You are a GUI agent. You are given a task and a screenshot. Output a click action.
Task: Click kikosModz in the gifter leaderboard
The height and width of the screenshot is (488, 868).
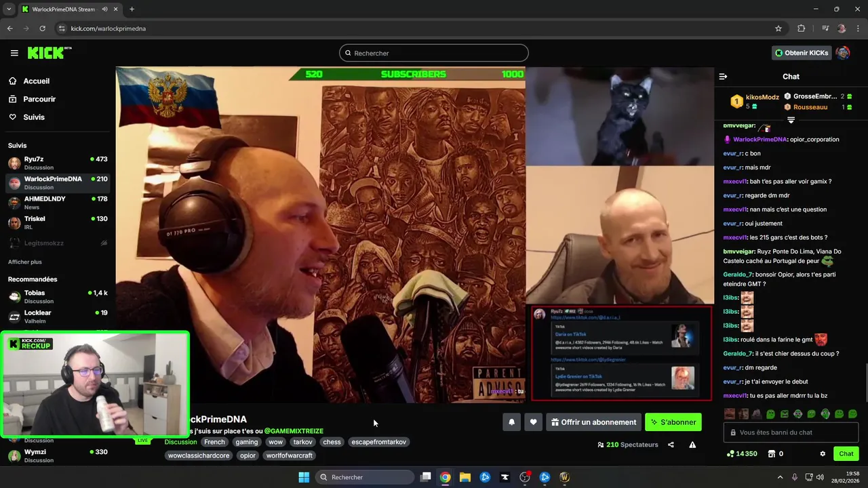click(x=762, y=97)
